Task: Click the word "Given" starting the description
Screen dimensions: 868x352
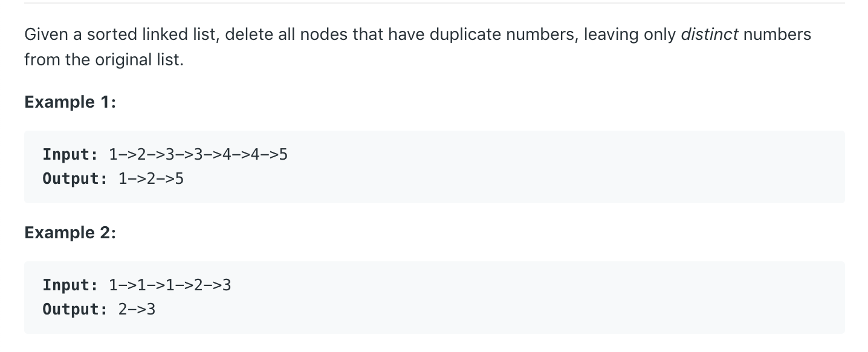Action: click(46, 34)
